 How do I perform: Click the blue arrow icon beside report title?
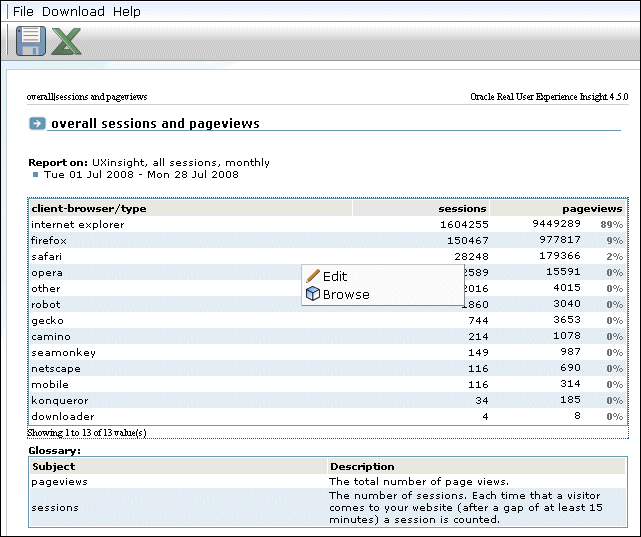37,123
